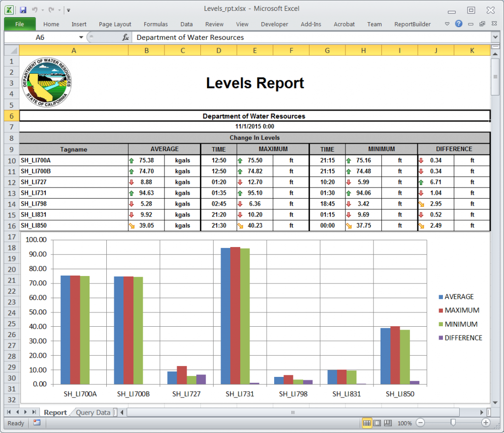Image resolution: width=504 pixels, height=433 pixels.
Task: Click the 100% zoom level button
Action: 404,423
